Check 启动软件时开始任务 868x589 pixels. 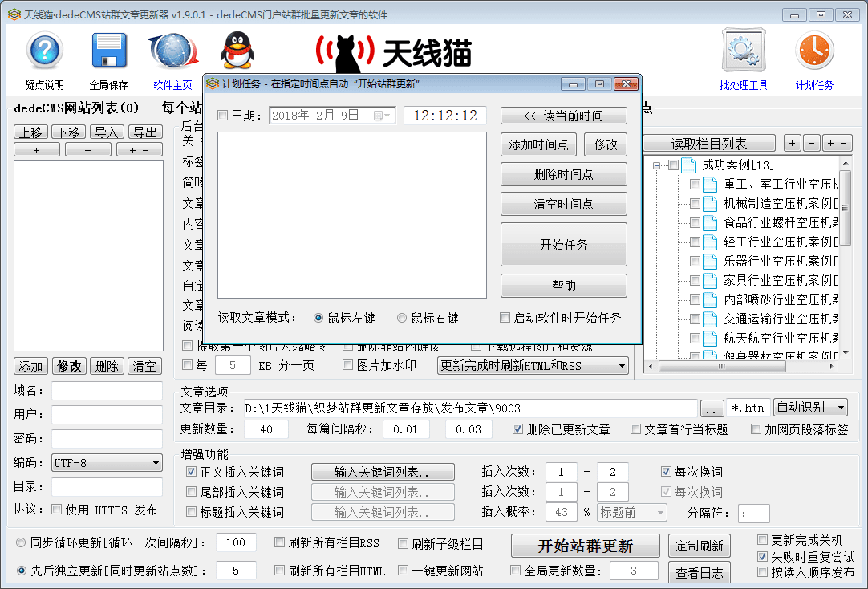(x=505, y=317)
